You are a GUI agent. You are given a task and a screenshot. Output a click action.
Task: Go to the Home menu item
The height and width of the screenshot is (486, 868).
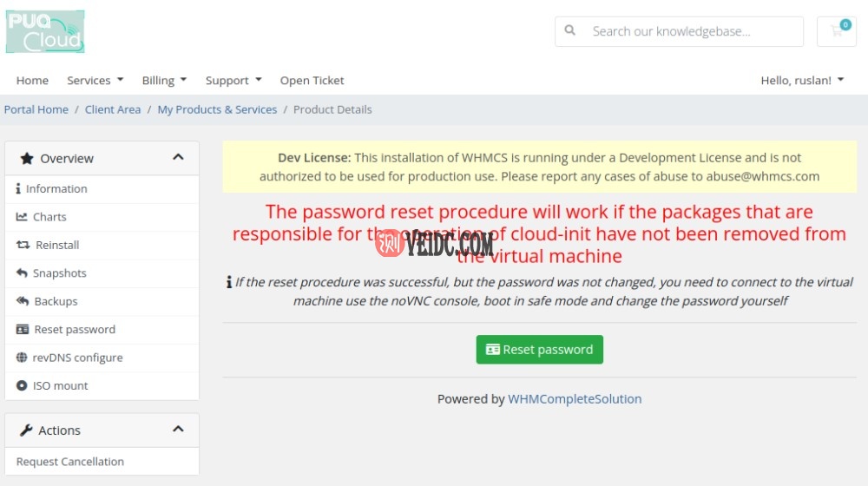pos(32,81)
